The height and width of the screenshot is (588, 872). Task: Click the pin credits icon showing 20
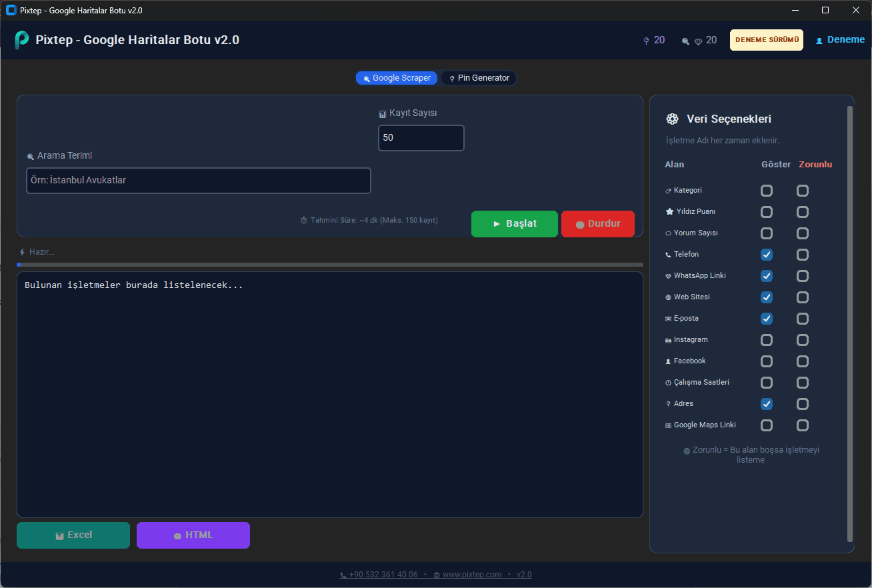(x=645, y=41)
